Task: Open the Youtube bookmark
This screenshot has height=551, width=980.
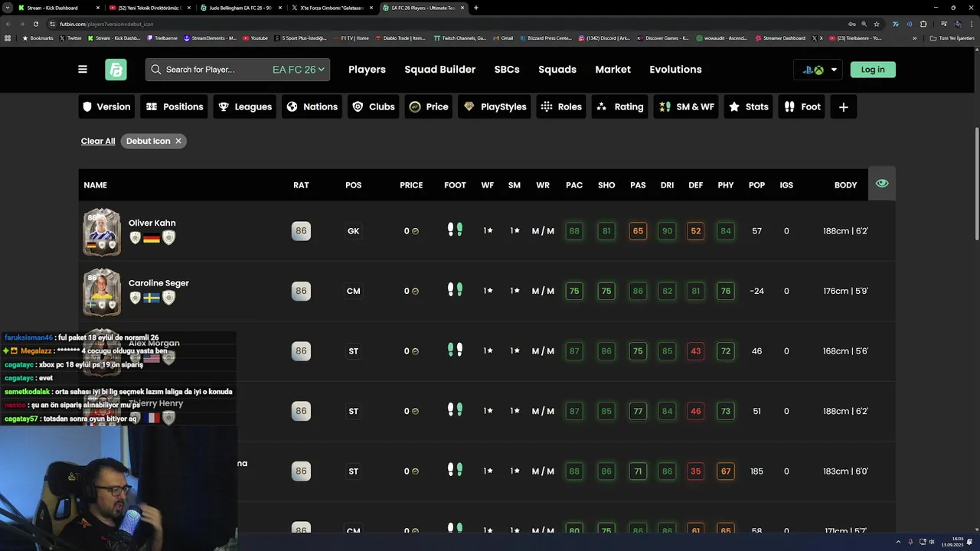Action: coord(256,37)
